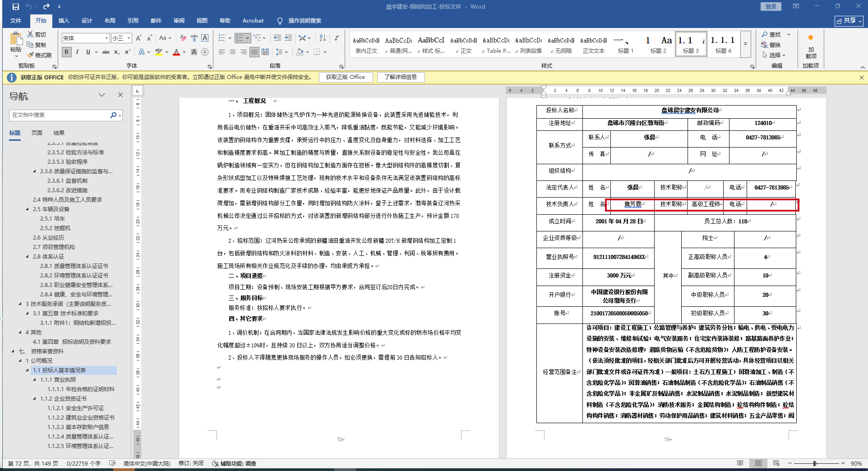Image resolution: width=868 pixels, height=471 pixels.
Task: Click the navigation search input field
Action: click(x=59, y=115)
